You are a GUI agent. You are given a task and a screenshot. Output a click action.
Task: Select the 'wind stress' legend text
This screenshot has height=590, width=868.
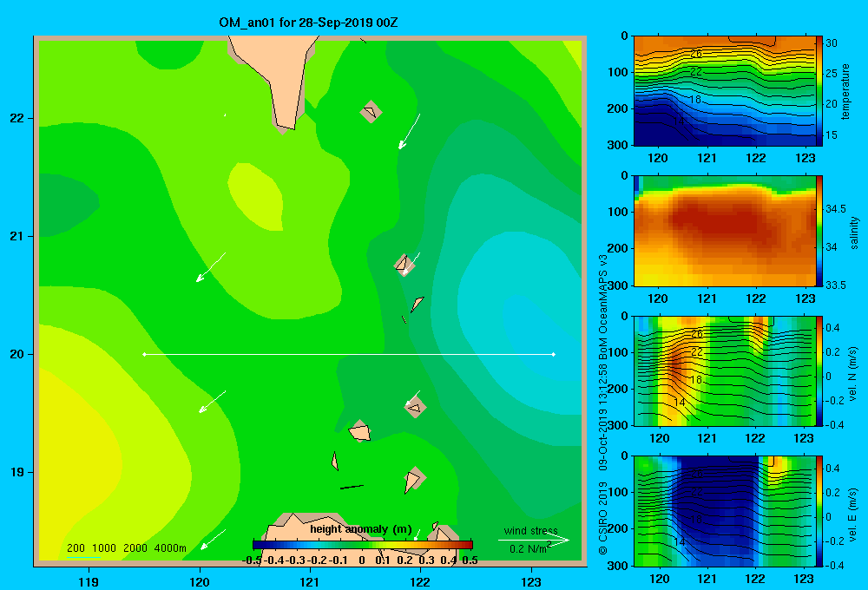[531, 530]
